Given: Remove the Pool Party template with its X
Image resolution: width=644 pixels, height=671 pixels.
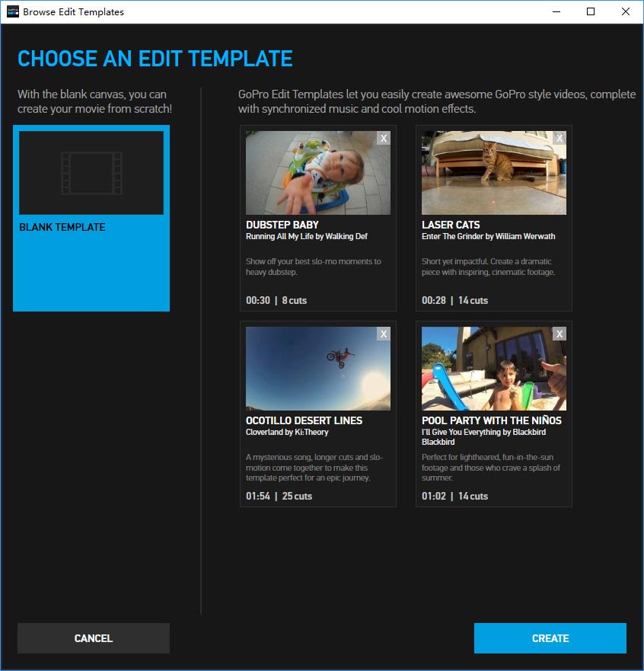Looking at the screenshot, I should [560, 334].
